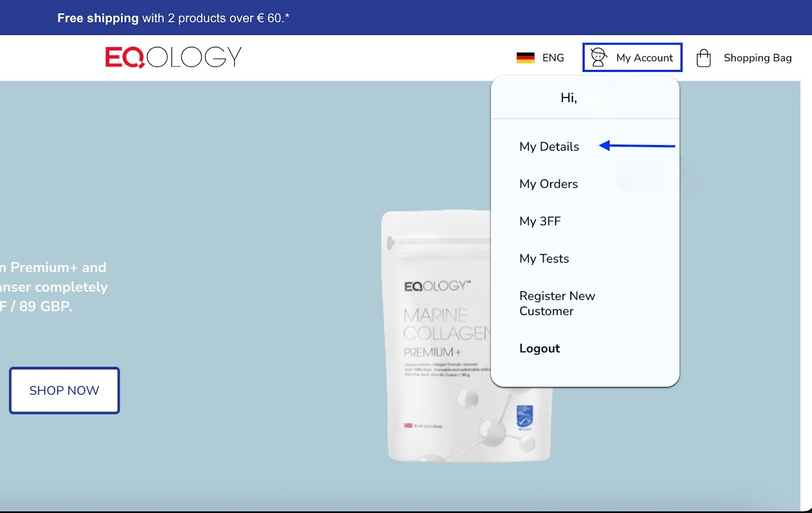
Task: Click the "Premium+ and" hero text
Action: [x=58, y=267]
